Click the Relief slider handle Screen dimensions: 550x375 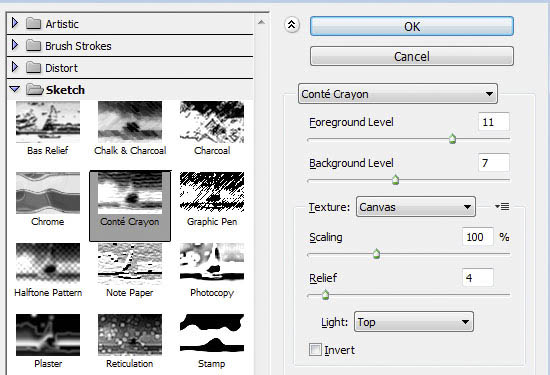(325, 294)
